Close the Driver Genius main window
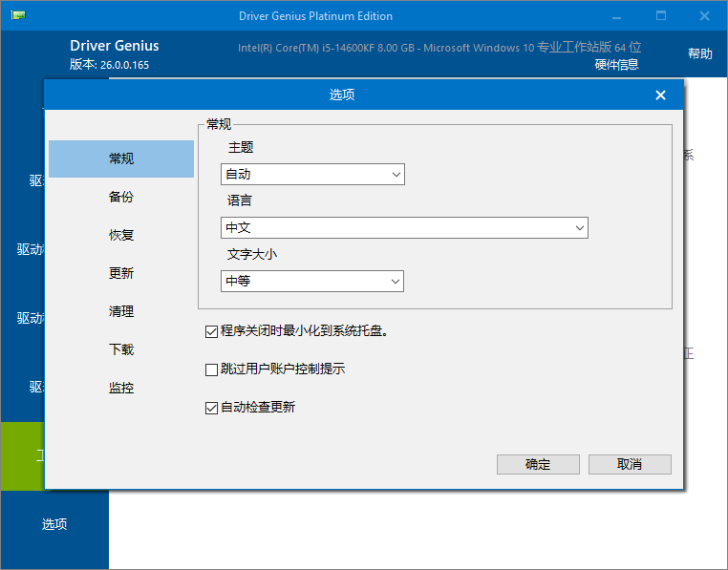This screenshot has height=570, width=728. click(704, 16)
